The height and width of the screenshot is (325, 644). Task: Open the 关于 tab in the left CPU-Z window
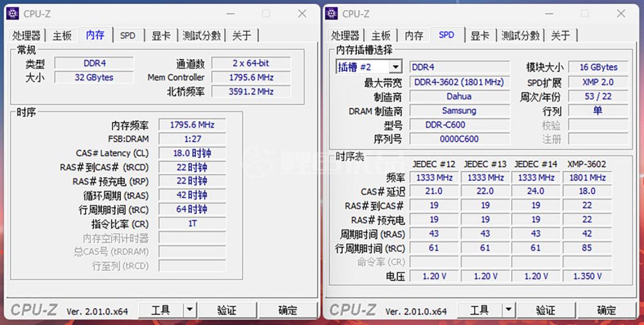[x=241, y=35]
